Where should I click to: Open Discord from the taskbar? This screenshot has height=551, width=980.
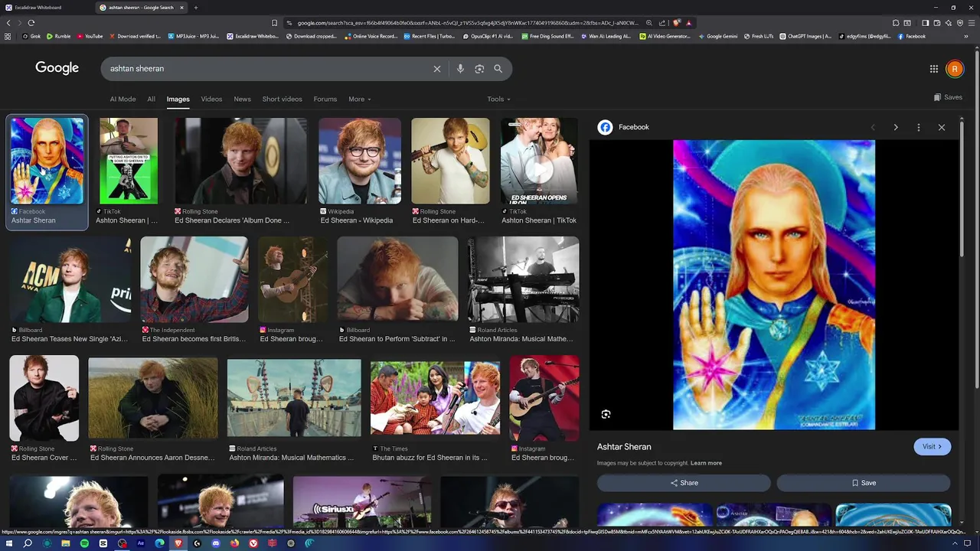point(216,543)
